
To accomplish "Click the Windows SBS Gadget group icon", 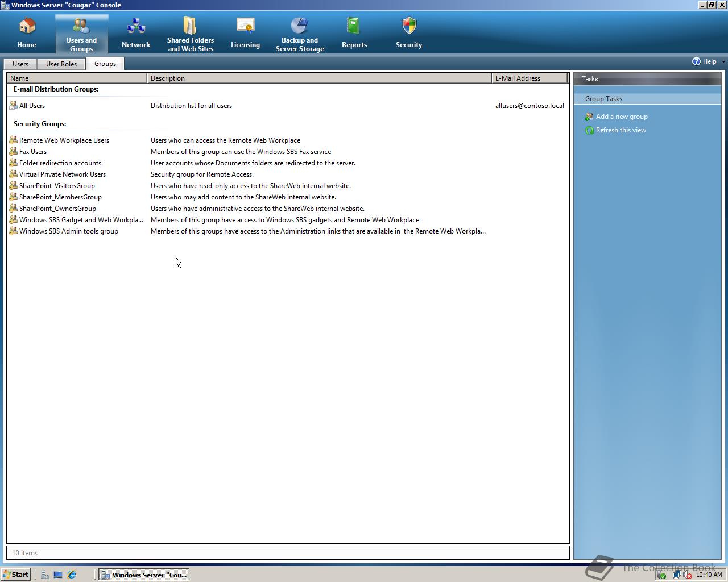I will click(14, 220).
